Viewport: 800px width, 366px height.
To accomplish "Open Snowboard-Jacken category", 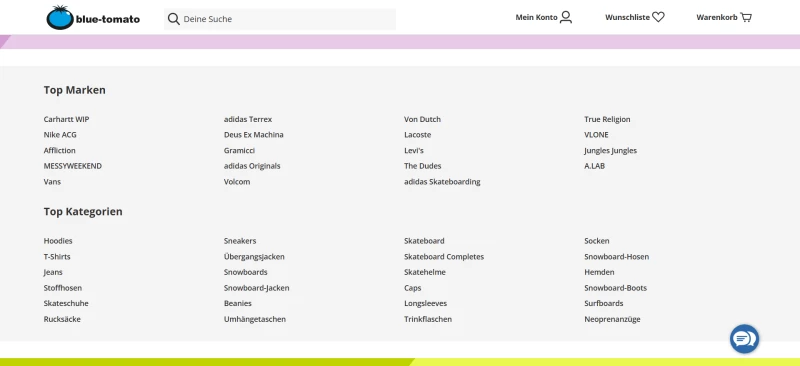I will [x=257, y=288].
